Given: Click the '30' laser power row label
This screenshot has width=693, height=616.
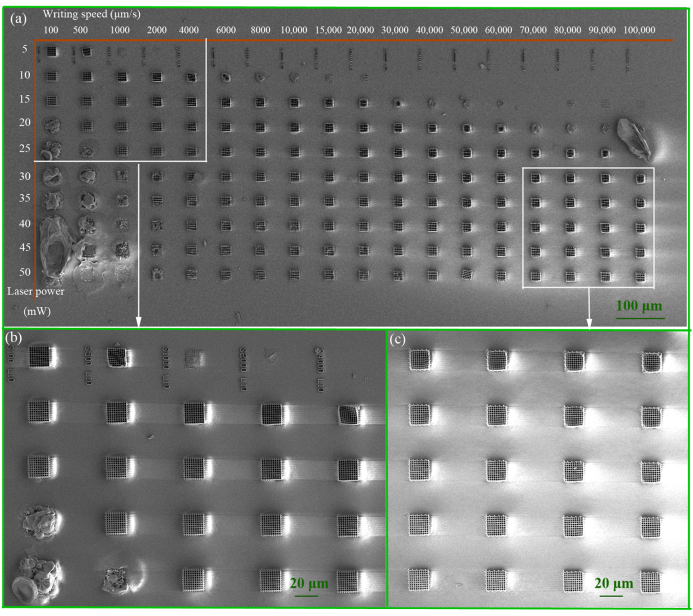Looking at the screenshot, I should [x=24, y=177].
